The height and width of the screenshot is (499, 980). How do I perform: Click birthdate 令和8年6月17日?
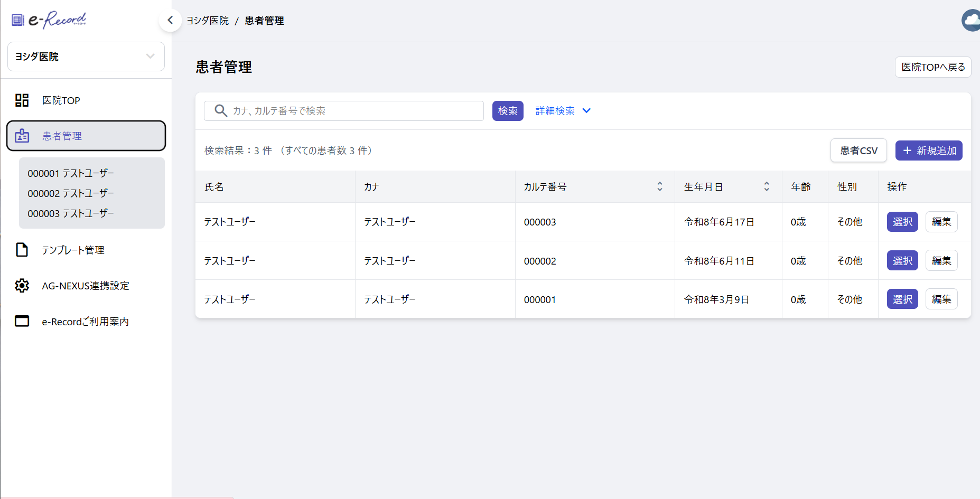click(719, 222)
